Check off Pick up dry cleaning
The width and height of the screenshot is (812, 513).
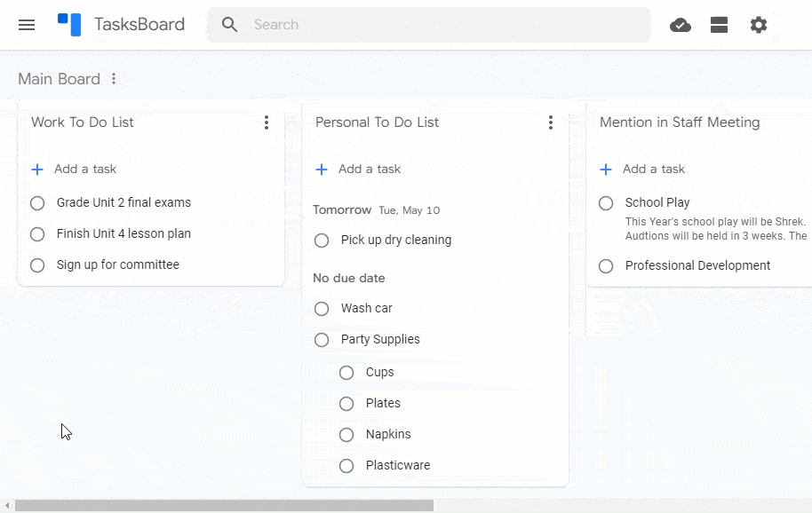point(322,241)
